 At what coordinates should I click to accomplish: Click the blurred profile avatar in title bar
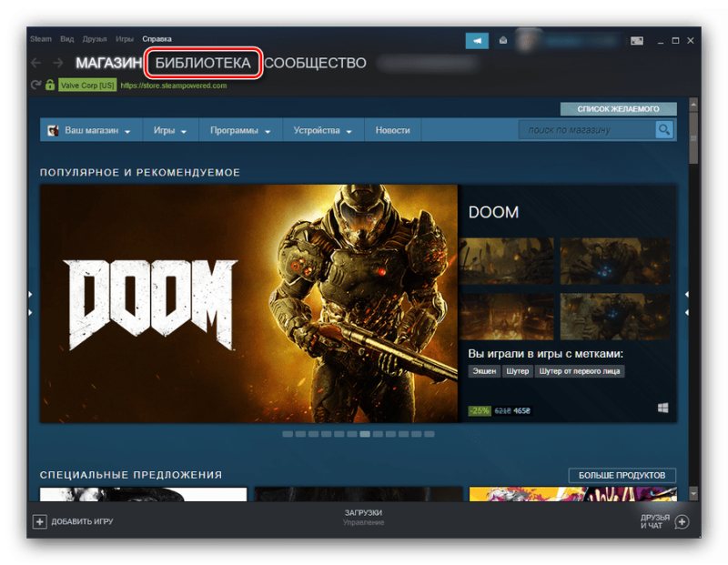pos(527,41)
